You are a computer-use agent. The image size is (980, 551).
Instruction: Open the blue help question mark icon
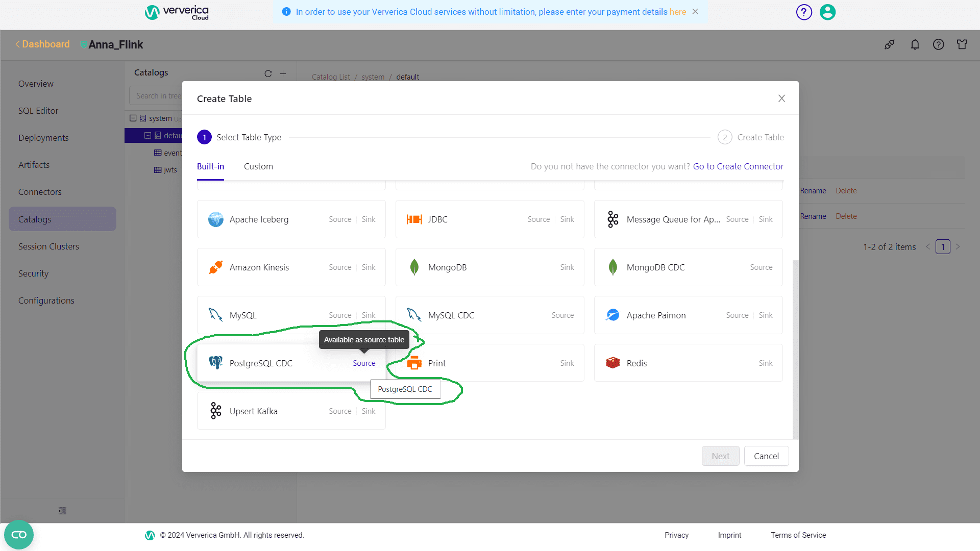(x=804, y=12)
